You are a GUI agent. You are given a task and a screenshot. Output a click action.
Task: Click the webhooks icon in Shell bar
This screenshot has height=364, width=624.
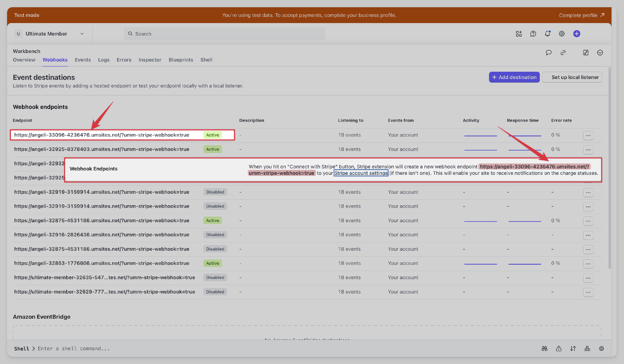587,348
